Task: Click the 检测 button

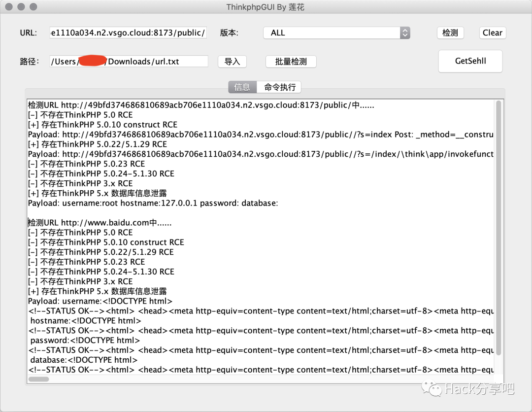Action: pyautogui.click(x=450, y=33)
